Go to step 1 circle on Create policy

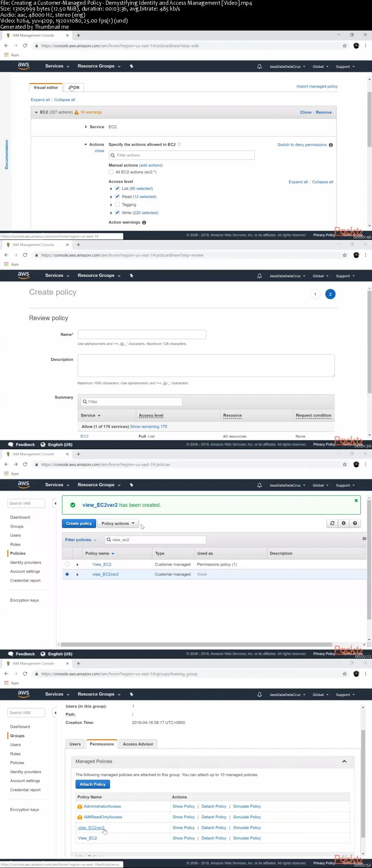pos(315,294)
